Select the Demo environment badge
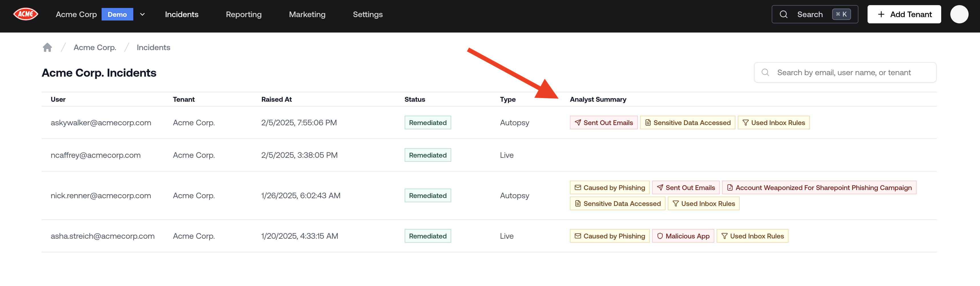980x286 pixels. tap(117, 14)
